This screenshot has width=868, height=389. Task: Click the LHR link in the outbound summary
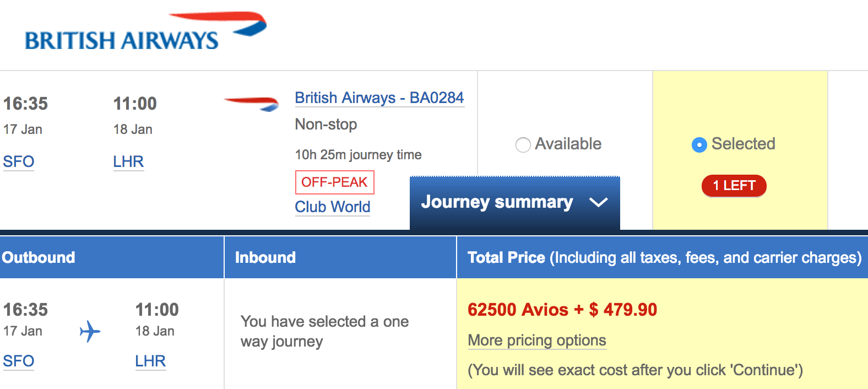[x=150, y=361]
